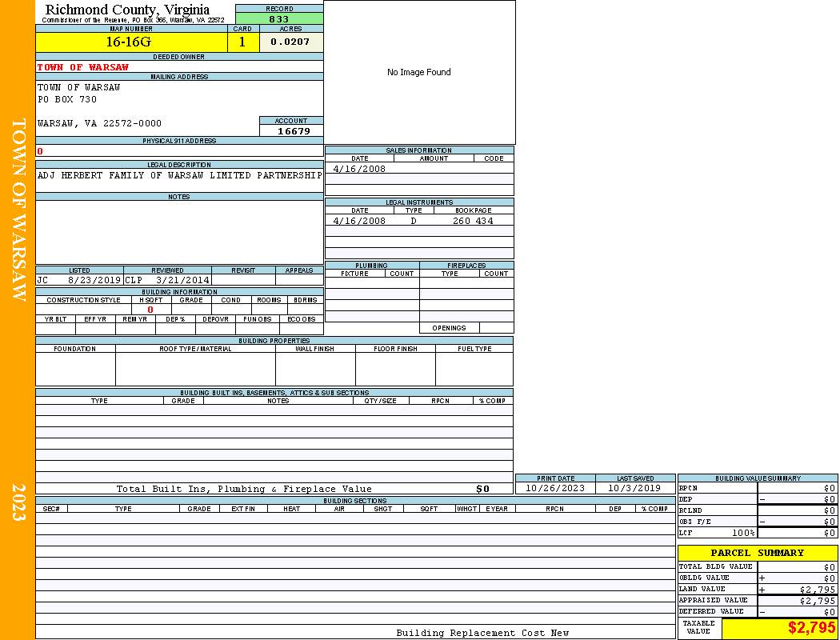Click the listed date 8/23/2019

[94, 281]
